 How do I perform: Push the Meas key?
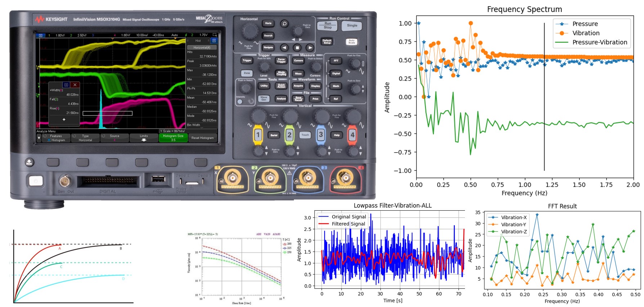click(299, 74)
